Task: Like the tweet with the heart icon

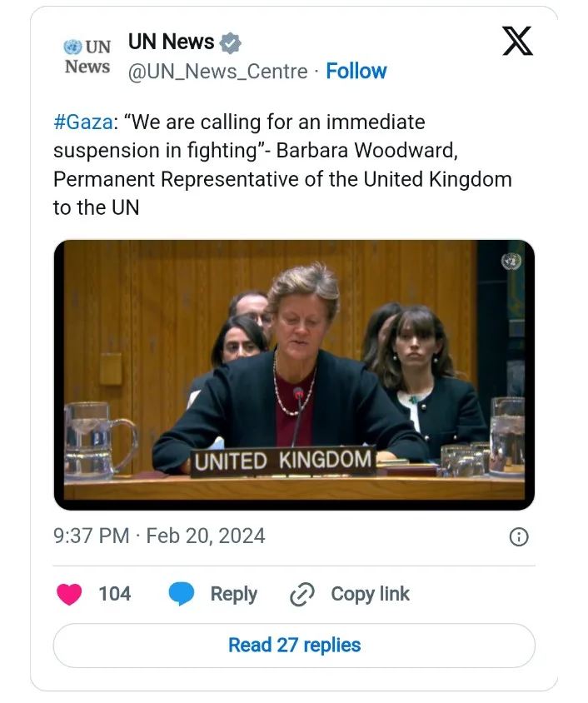Action: pyautogui.click(x=69, y=594)
